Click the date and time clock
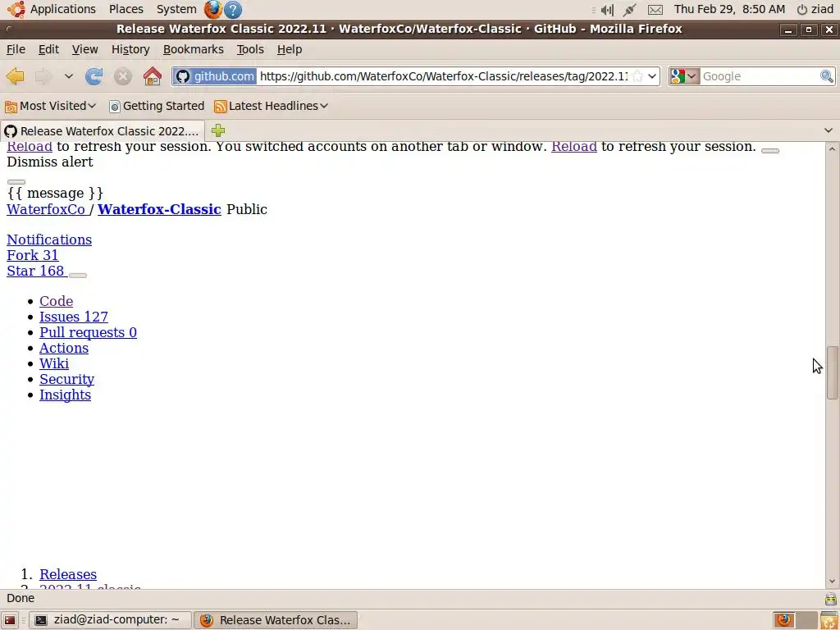This screenshot has width=840, height=630. point(729,9)
